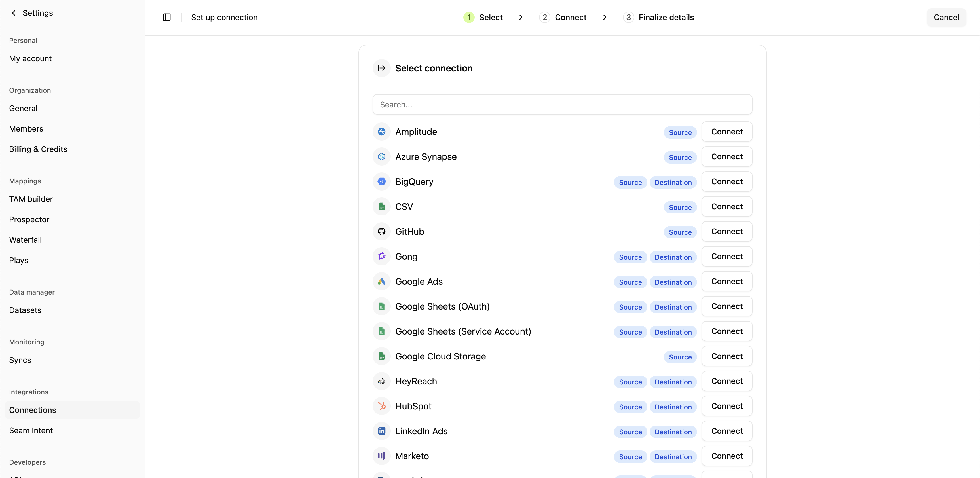Click the Amplitude connector icon
980x478 pixels.
[x=381, y=132]
